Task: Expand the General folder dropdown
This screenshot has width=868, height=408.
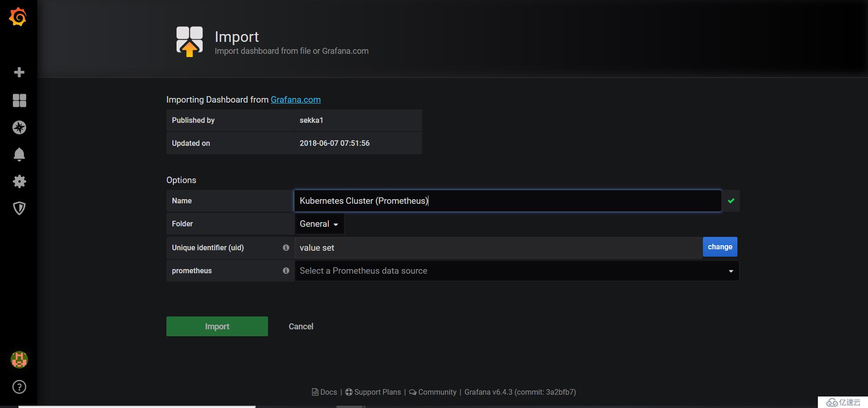Action: [x=319, y=224]
